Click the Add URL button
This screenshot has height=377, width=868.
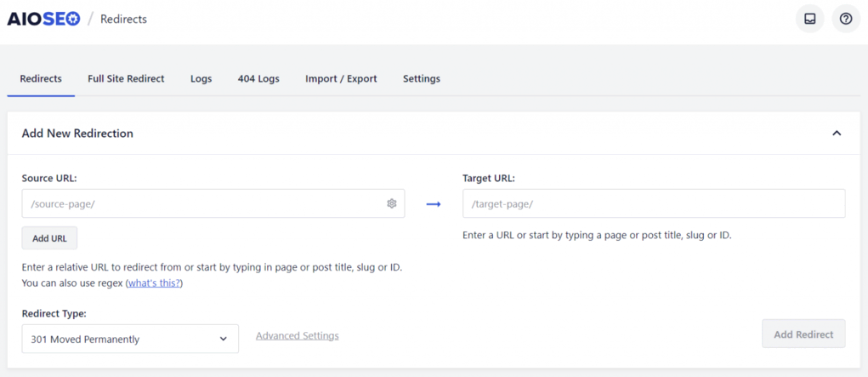50,238
